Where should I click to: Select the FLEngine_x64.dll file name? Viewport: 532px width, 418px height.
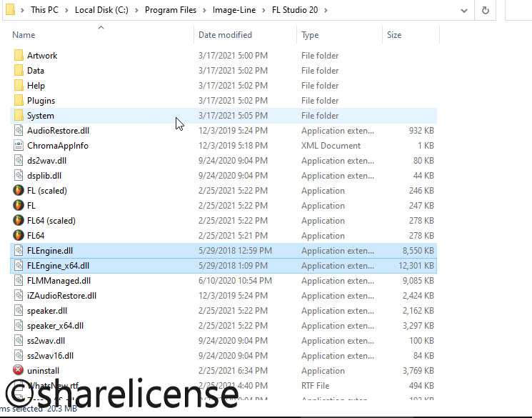[x=58, y=266]
